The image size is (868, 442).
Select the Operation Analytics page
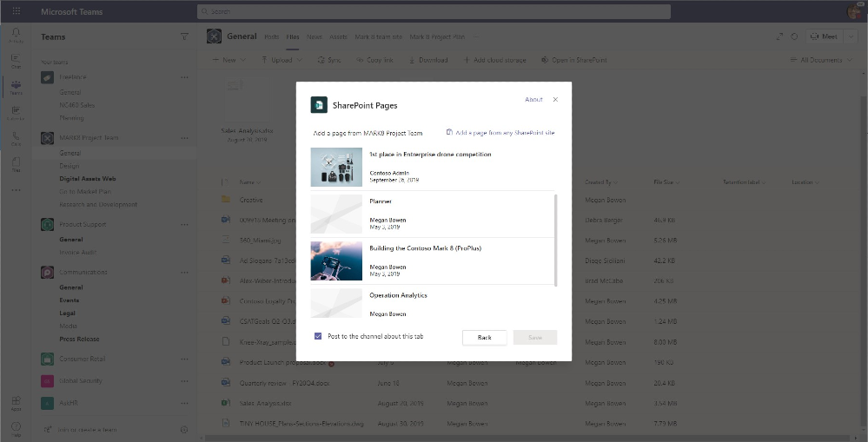coord(433,302)
